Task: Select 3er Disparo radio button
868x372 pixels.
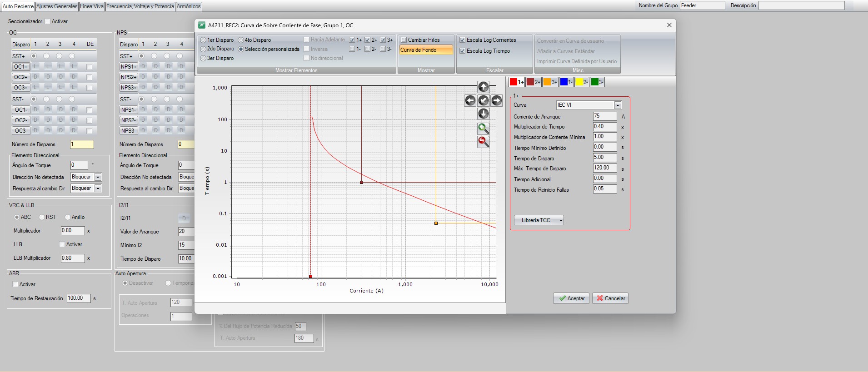Action: click(203, 58)
